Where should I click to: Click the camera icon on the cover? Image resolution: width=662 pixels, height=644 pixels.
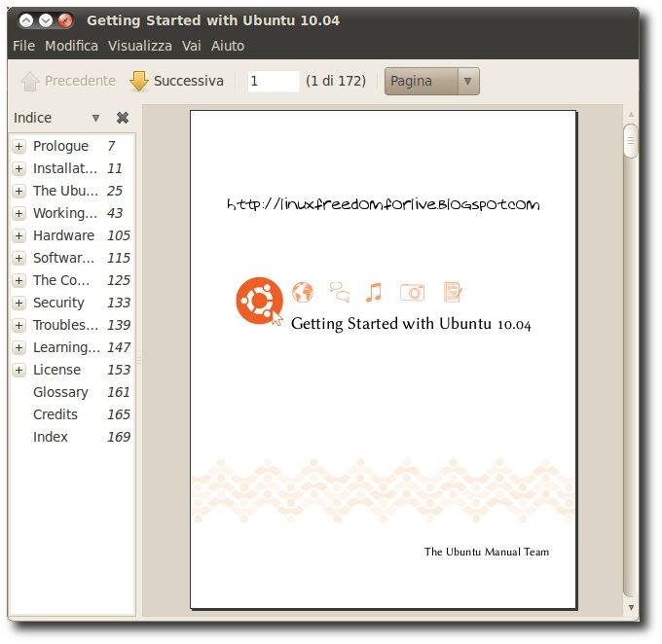(x=412, y=292)
